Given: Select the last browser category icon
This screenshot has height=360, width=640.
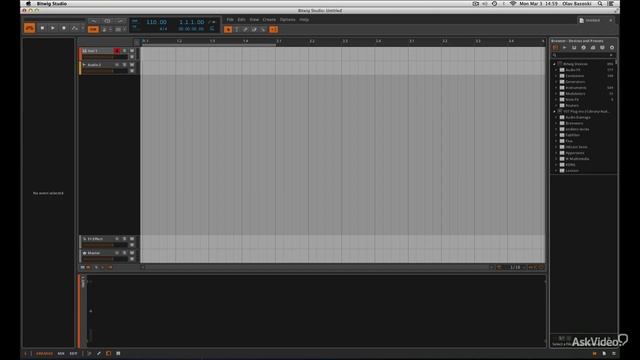Looking at the screenshot, I should [x=612, y=48].
